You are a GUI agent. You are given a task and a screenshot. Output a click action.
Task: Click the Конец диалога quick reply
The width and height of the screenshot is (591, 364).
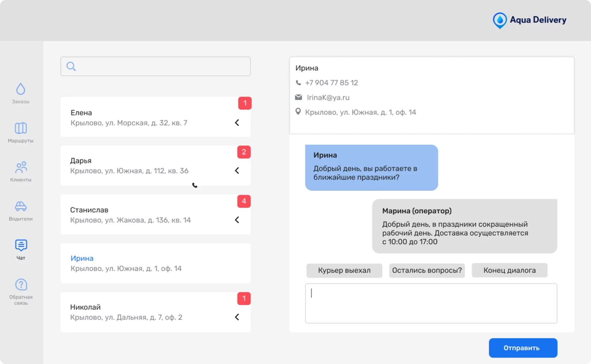[x=509, y=270]
